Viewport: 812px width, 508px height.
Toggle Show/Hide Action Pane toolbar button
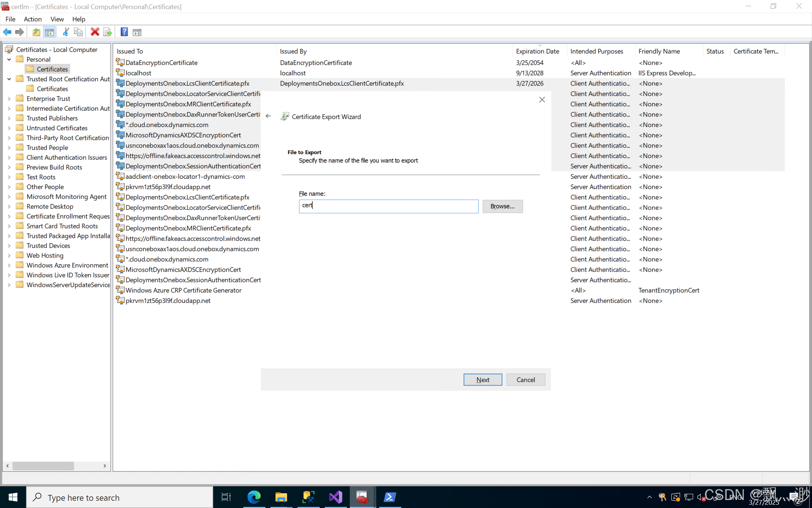click(x=137, y=32)
